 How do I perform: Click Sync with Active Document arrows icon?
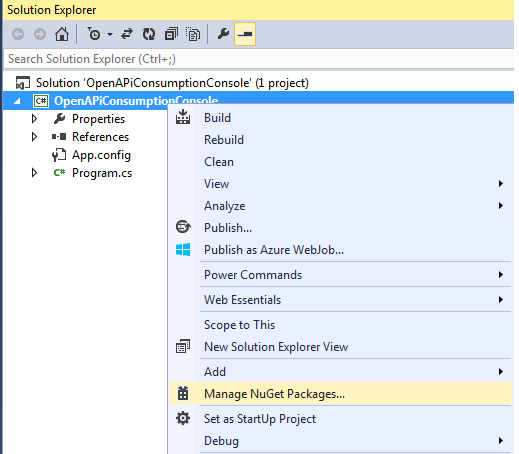127,34
